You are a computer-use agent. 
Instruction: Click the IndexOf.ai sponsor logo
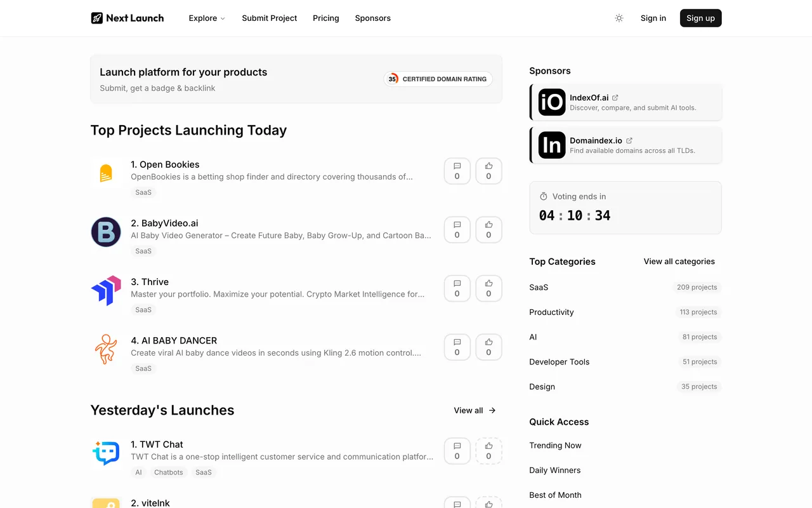coord(552,102)
